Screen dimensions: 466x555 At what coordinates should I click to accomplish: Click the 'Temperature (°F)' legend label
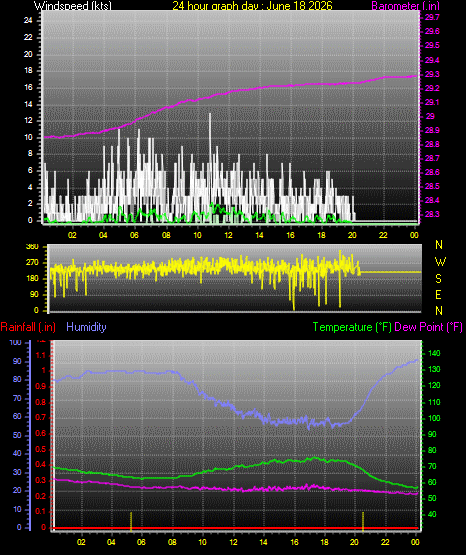pyautogui.click(x=352, y=327)
